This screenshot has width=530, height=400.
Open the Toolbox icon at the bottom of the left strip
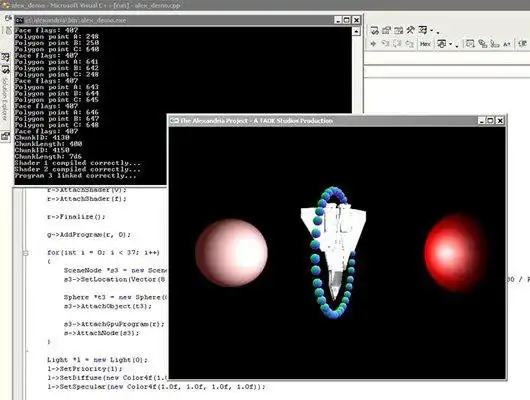(5, 136)
